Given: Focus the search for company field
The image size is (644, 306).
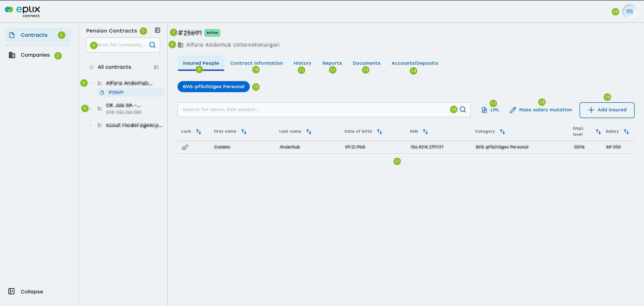Looking at the screenshot, I should point(123,45).
